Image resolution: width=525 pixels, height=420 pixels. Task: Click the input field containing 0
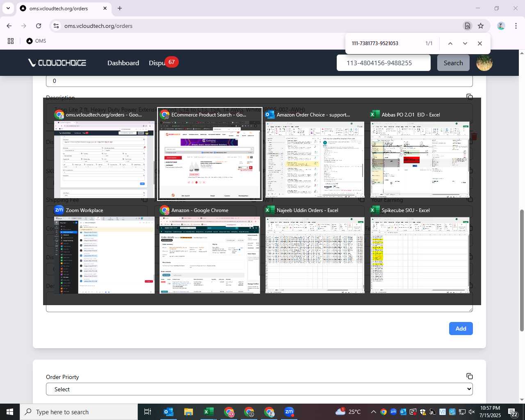click(x=259, y=81)
